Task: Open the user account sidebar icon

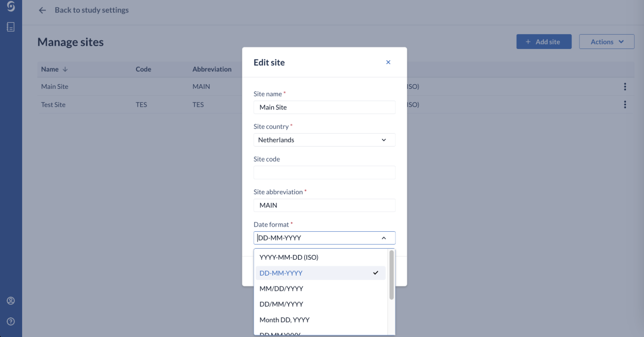Action: (11, 301)
